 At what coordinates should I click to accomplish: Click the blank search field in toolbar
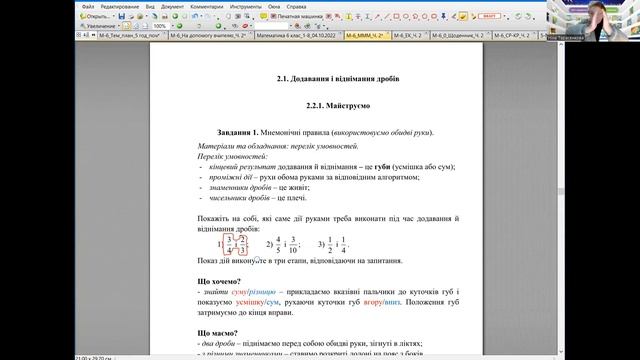[271, 26]
